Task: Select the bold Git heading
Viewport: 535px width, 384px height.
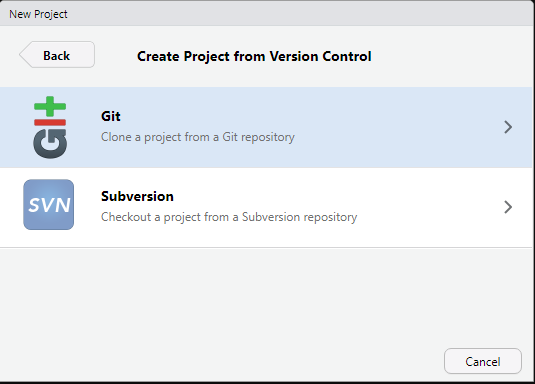Action: coord(111,116)
